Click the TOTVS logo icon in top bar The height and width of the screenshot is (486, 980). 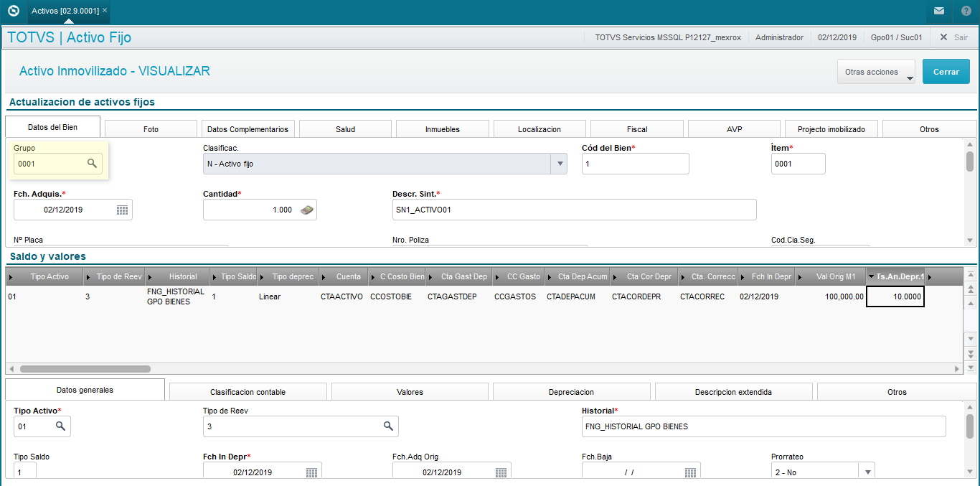pos(12,11)
